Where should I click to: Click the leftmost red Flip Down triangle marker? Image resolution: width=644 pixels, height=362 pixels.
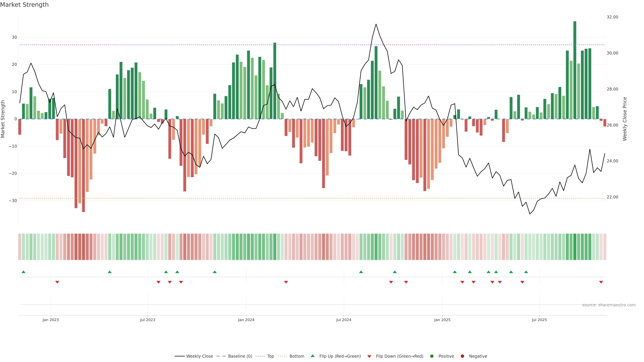coord(57,282)
